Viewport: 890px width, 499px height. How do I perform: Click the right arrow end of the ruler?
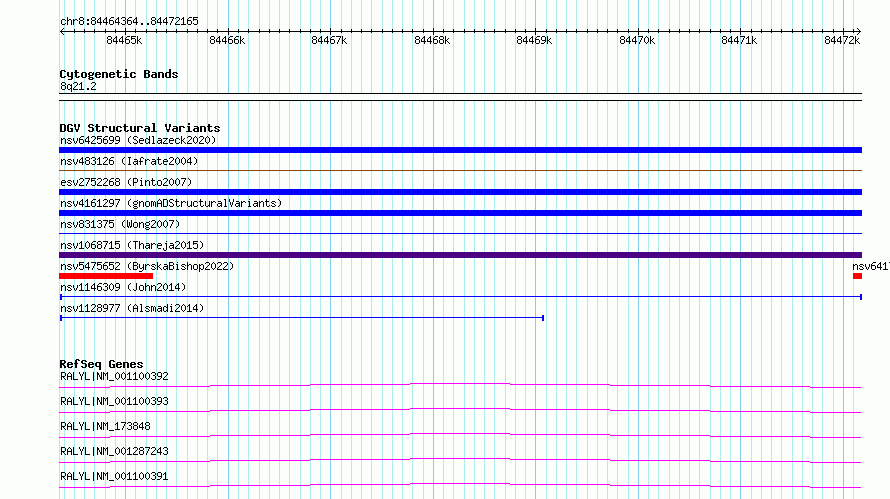click(859, 31)
